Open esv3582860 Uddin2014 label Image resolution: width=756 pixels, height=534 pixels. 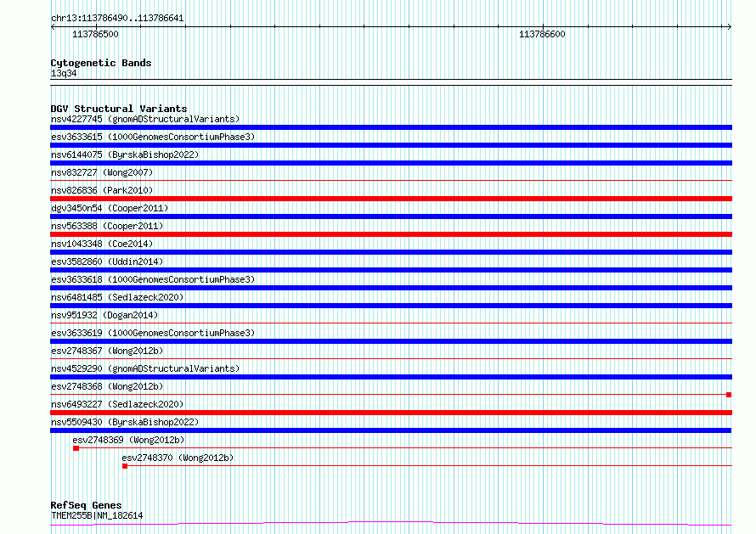pyautogui.click(x=107, y=261)
